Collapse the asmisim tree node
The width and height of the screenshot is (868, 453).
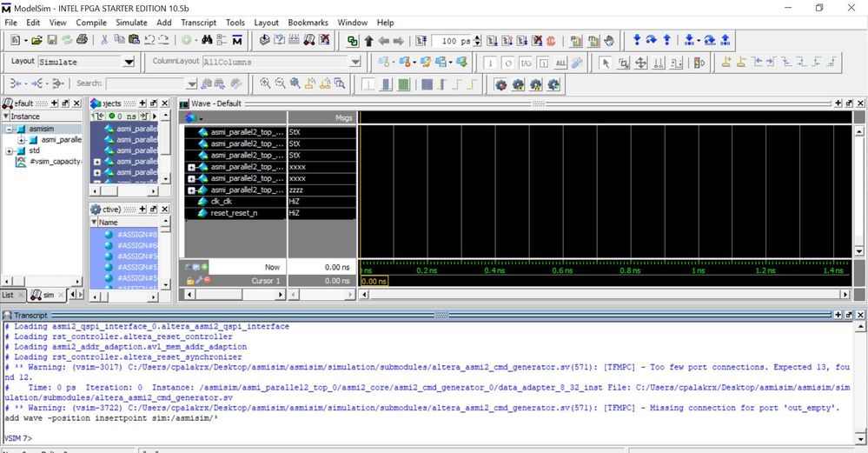tap(10, 129)
